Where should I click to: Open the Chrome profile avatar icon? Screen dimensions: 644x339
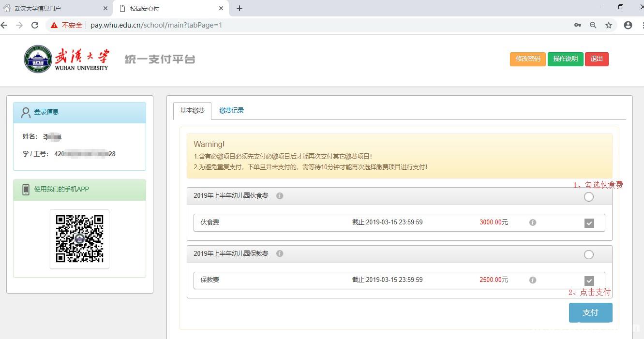[628, 25]
